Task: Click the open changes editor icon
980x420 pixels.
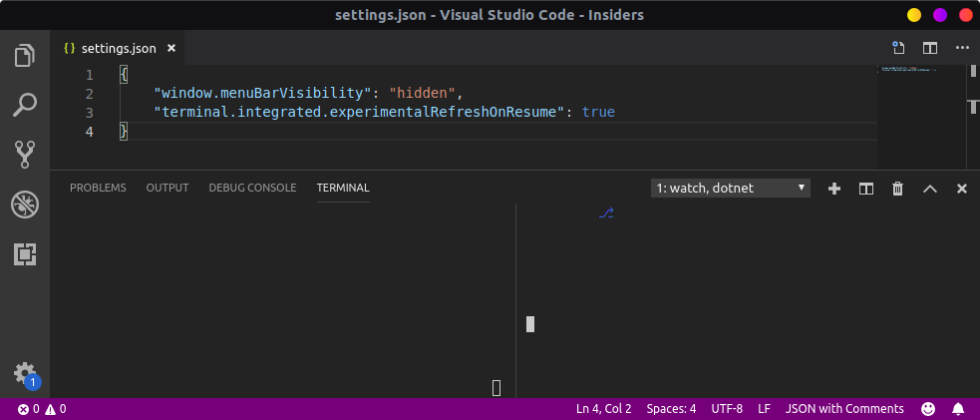Action: [x=899, y=48]
